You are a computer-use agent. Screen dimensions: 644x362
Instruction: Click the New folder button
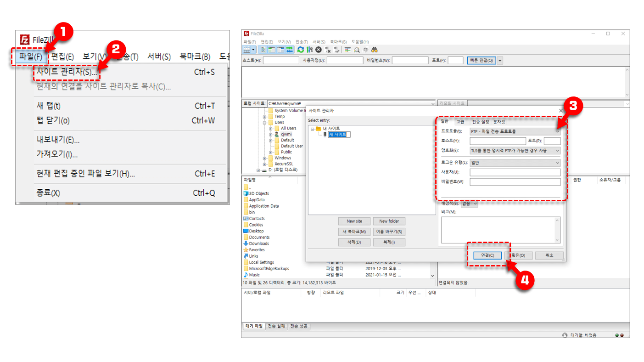pyautogui.click(x=389, y=221)
